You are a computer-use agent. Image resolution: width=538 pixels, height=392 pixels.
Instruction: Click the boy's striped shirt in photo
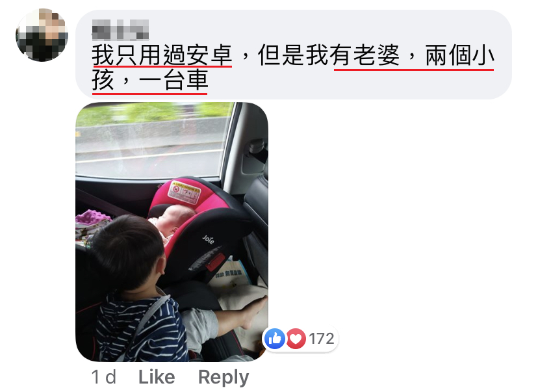142,328
